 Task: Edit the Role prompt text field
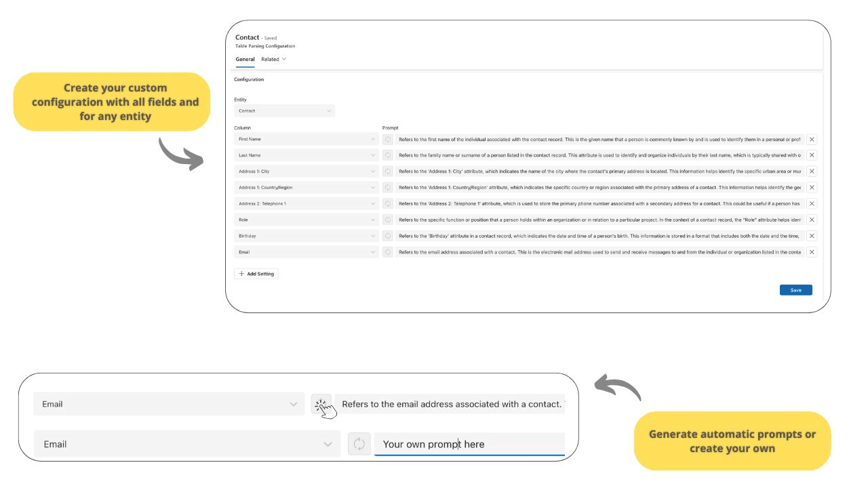pos(600,220)
